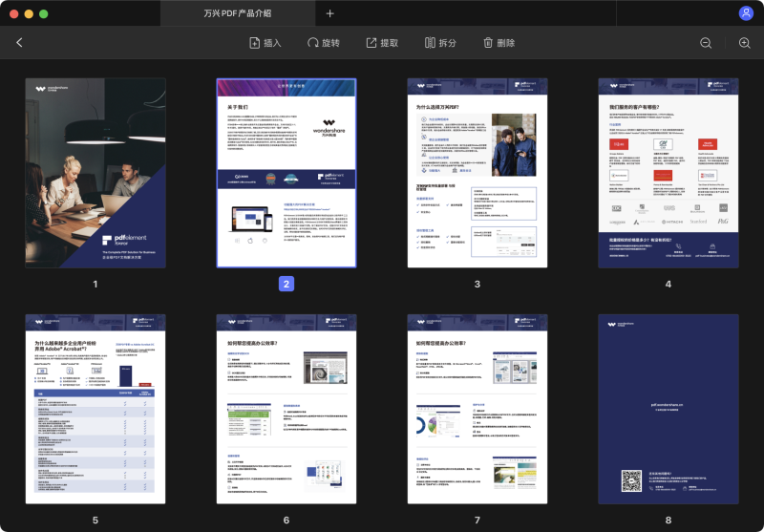Select page 5 Adobe Acrobat comparison thumbnail
Viewport: 764px width, 532px height.
95,409
